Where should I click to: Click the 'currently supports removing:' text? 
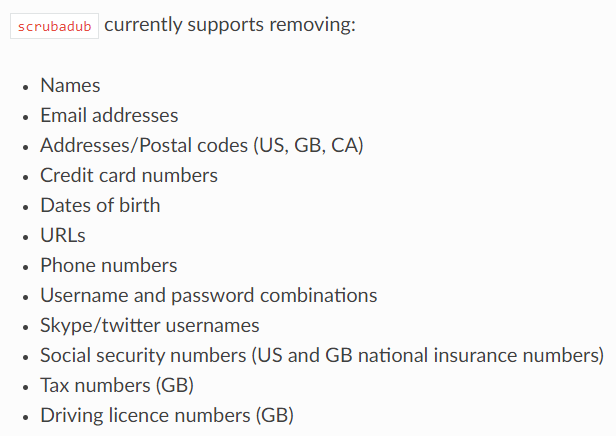(x=229, y=25)
